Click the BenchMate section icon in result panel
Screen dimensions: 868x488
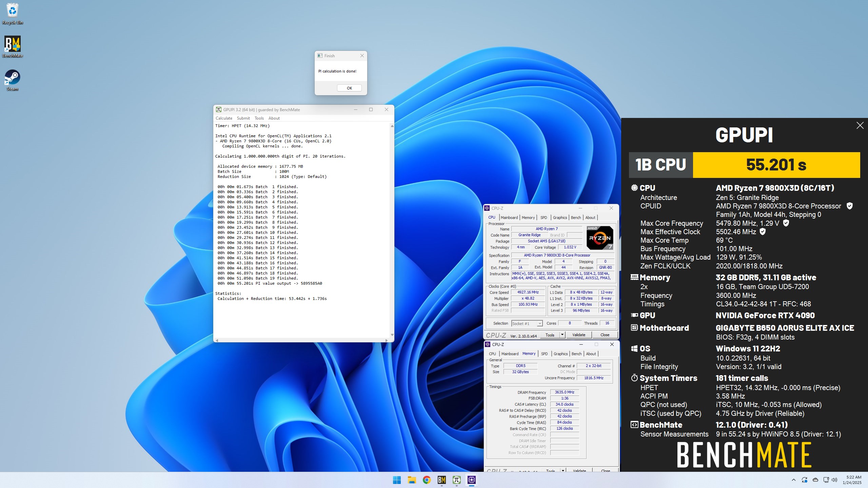(x=634, y=424)
